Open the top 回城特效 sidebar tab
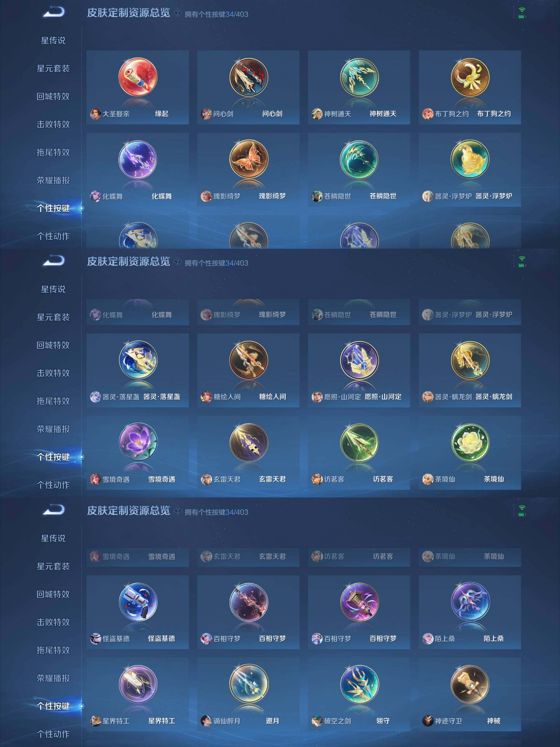The image size is (560, 747). [x=53, y=96]
